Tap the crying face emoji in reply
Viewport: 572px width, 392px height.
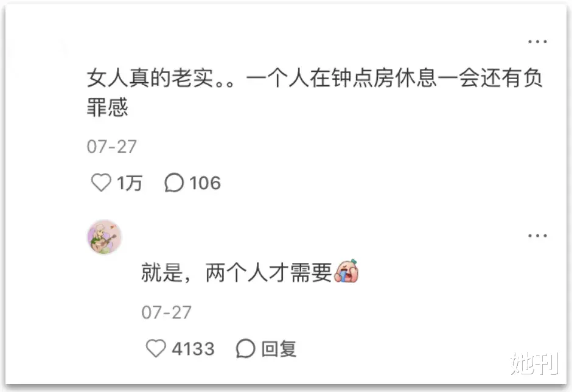(x=347, y=271)
